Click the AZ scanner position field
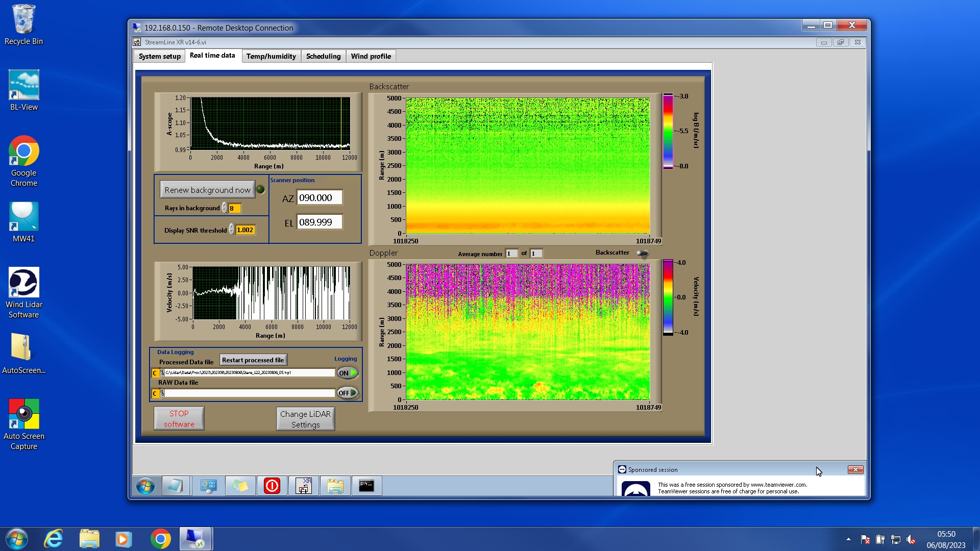This screenshot has width=980, height=551. [320, 198]
